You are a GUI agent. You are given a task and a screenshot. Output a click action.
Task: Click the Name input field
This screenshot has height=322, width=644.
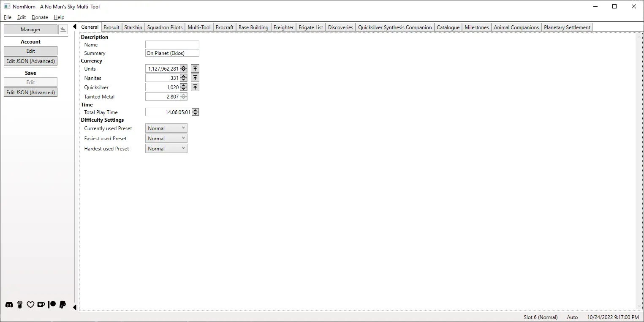[x=172, y=44]
